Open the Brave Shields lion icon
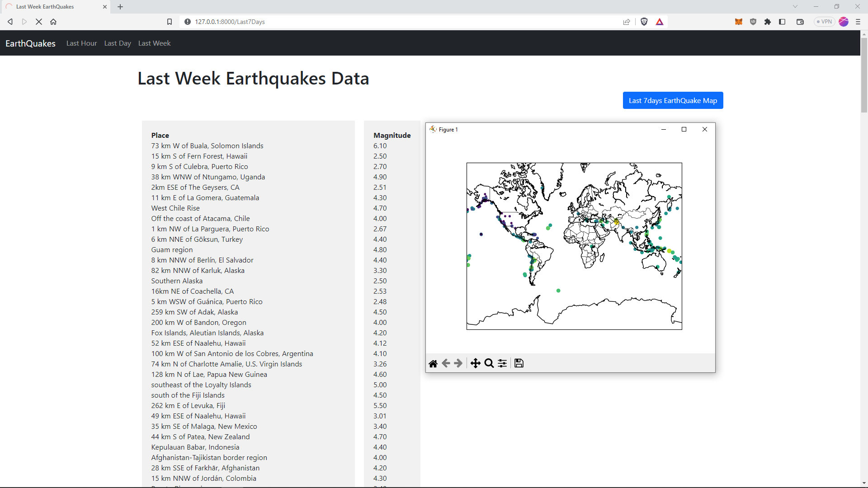 (644, 21)
